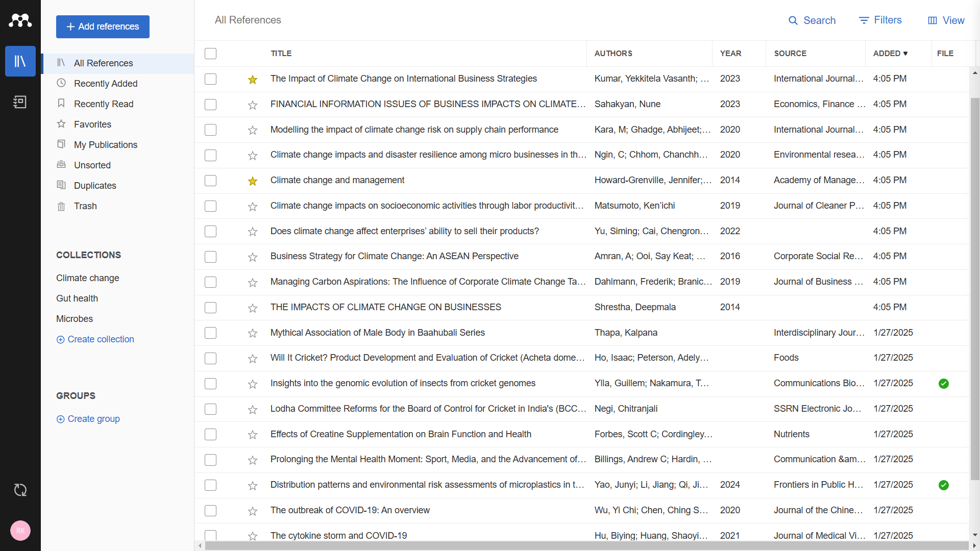Screen dimensions: 980x551
Task: Toggle the select-all references checkbox
Action: (x=211, y=54)
